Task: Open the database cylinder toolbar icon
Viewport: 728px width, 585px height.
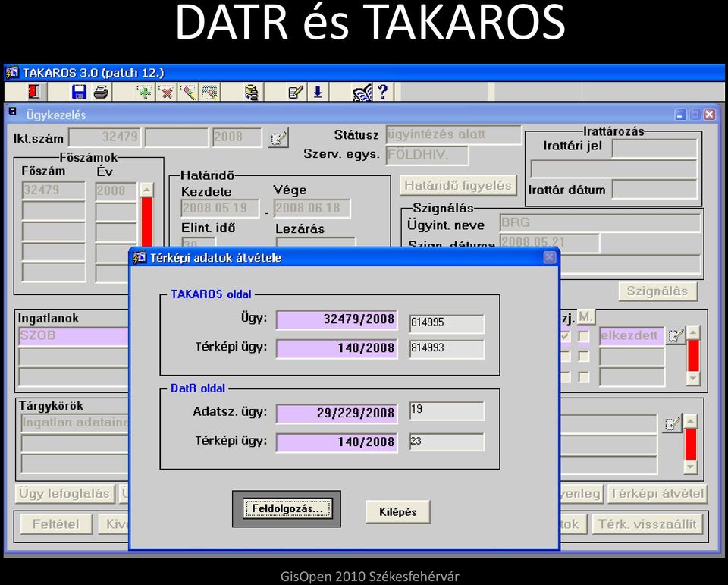Action: tap(251, 92)
